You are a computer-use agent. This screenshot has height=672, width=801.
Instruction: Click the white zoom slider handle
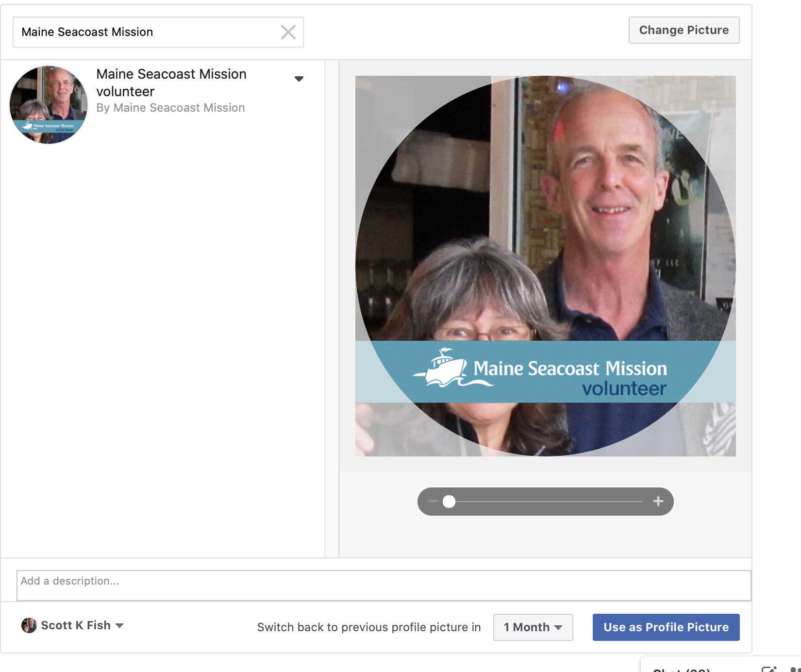coord(449,502)
